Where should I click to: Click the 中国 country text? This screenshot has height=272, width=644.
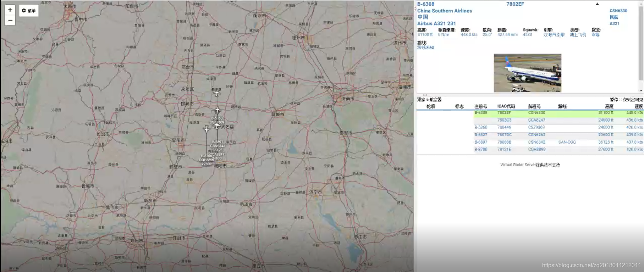(423, 17)
